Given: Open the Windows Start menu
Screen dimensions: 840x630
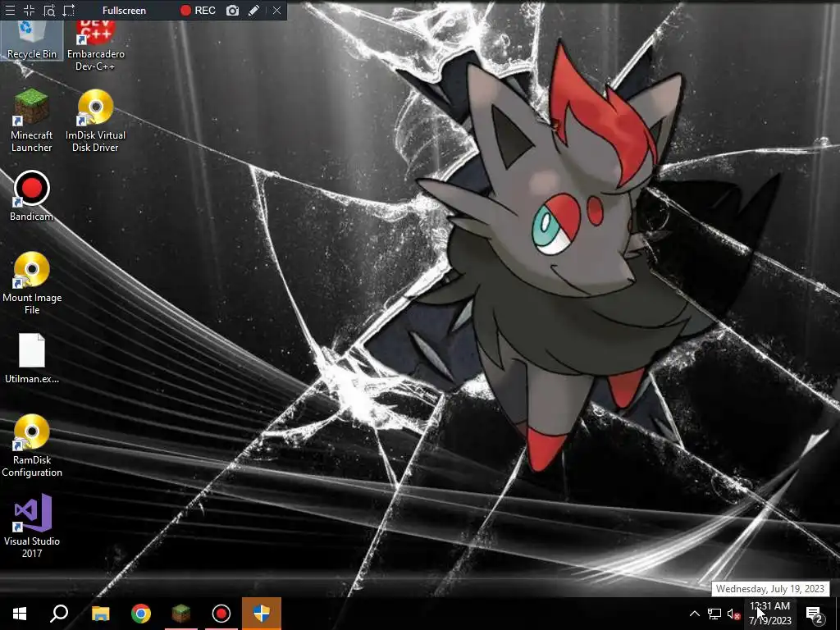Looking at the screenshot, I should coord(20,614).
